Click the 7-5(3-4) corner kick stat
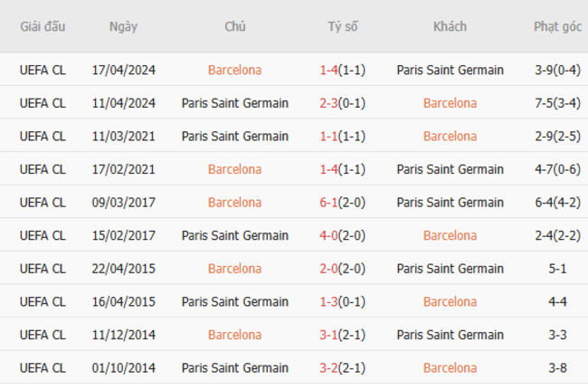The image size is (588, 390). pos(557,103)
